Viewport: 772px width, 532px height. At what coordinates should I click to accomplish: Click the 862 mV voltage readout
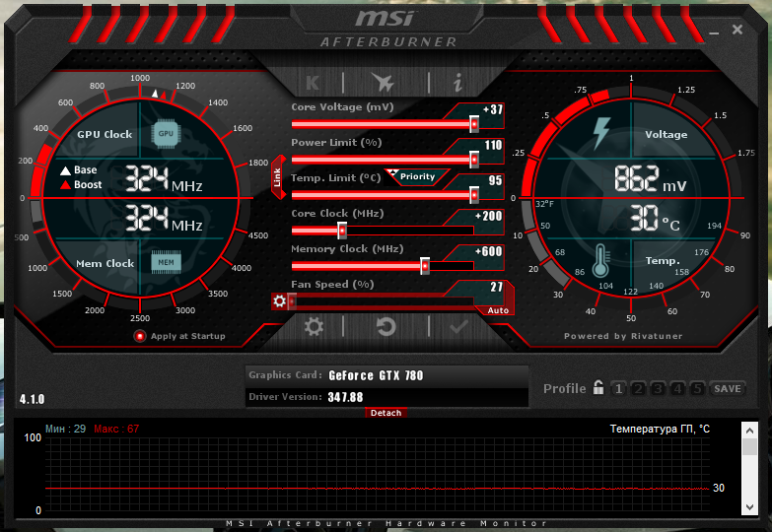coord(650,178)
